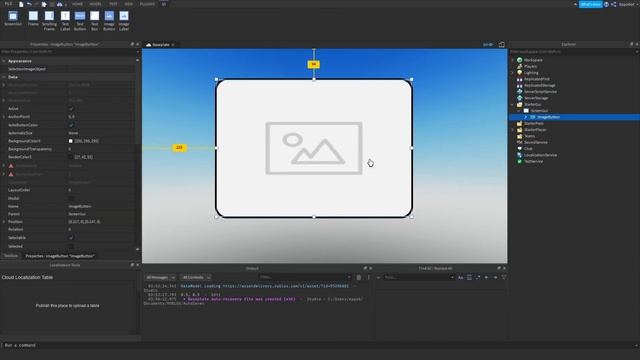Expand the Workspace node in Explorer

513,60
